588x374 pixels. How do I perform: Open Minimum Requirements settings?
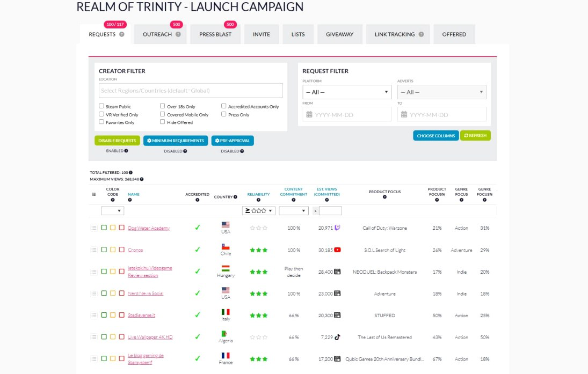[176, 141]
